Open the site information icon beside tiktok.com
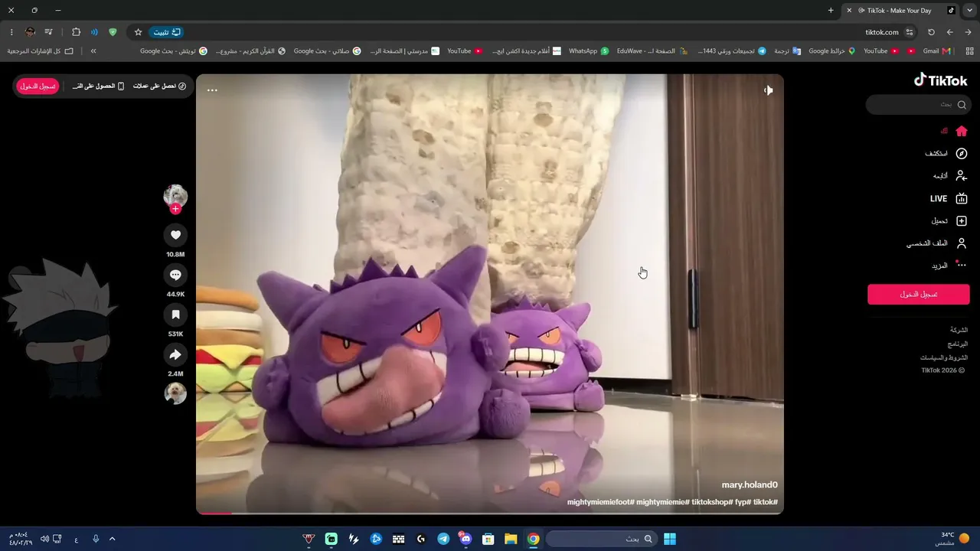 coord(910,32)
